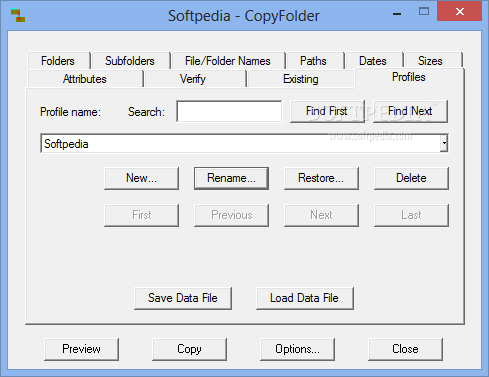Click the Load Data File button
This screenshot has width=489, height=377.
(x=305, y=298)
